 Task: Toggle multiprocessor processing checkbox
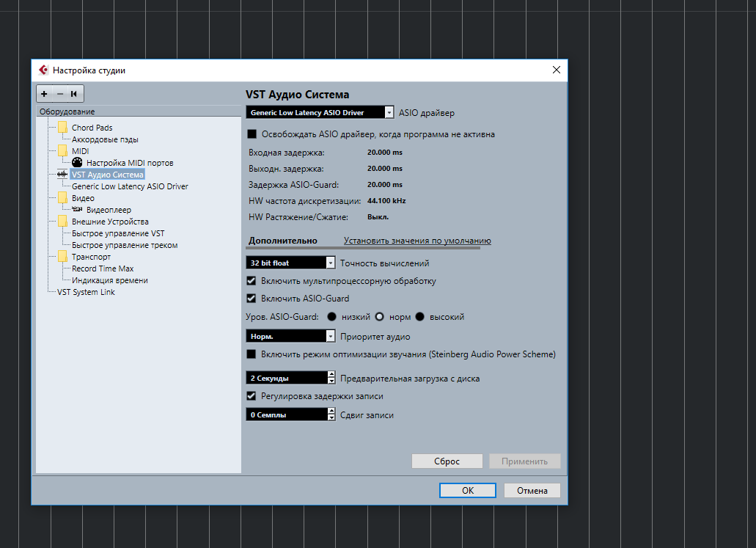[252, 281]
